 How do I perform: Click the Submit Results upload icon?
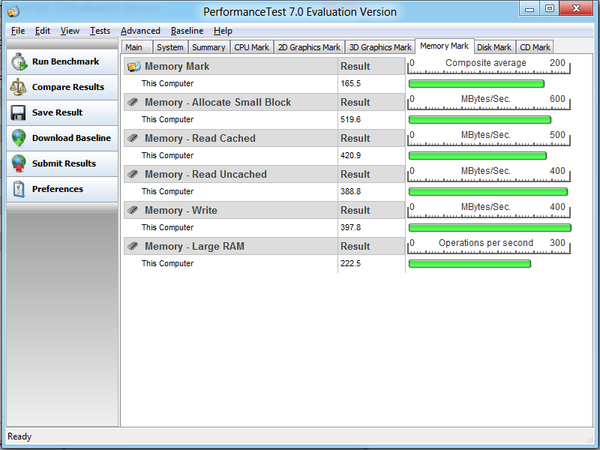pos(19,163)
